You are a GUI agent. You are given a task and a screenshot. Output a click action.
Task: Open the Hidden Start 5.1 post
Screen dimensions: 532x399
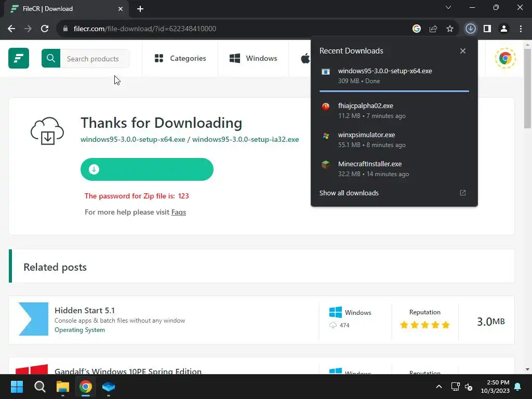(x=85, y=311)
